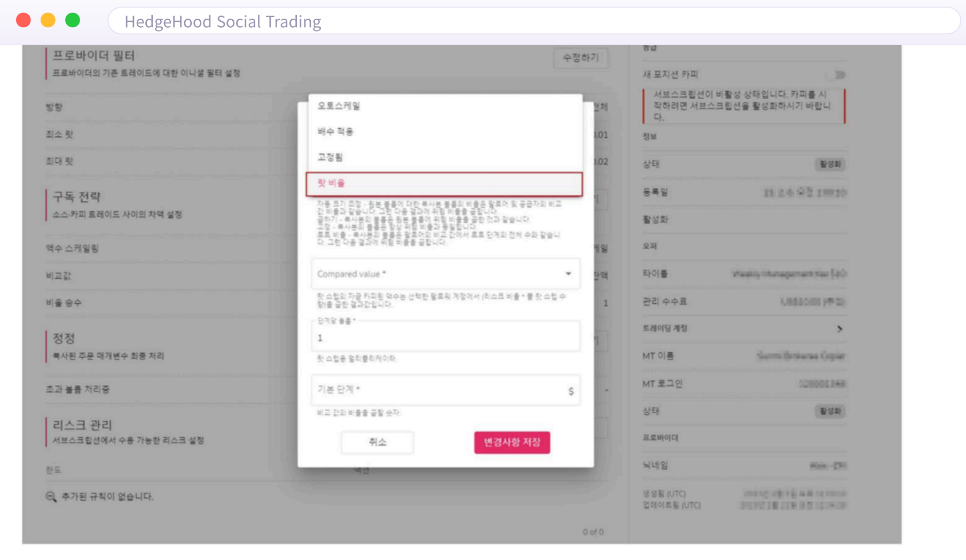
Task: Click the dollar sign in 기본 단계 field
Action: [571, 391]
